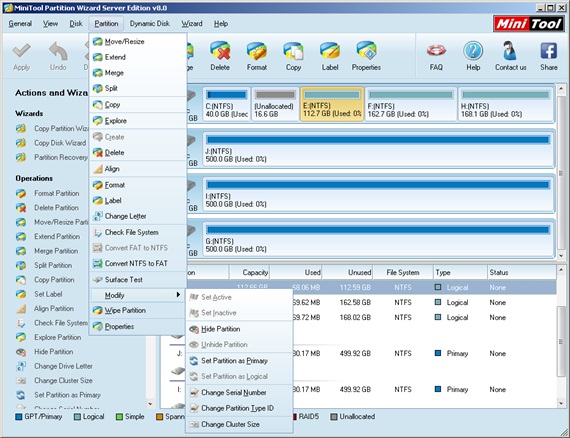Click the Undo toolbar icon
The width and height of the screenshot is (570, 438).
click(x=58, y=51)
